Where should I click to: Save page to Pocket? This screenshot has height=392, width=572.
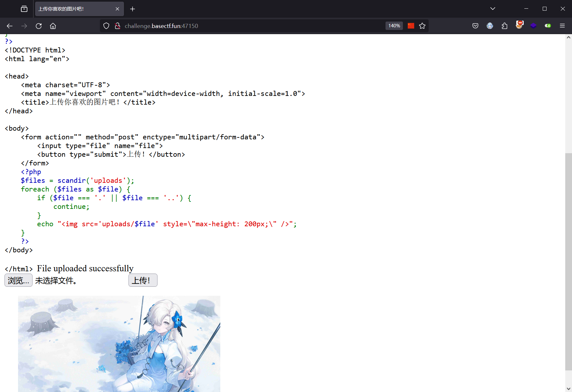click(475, 26)
